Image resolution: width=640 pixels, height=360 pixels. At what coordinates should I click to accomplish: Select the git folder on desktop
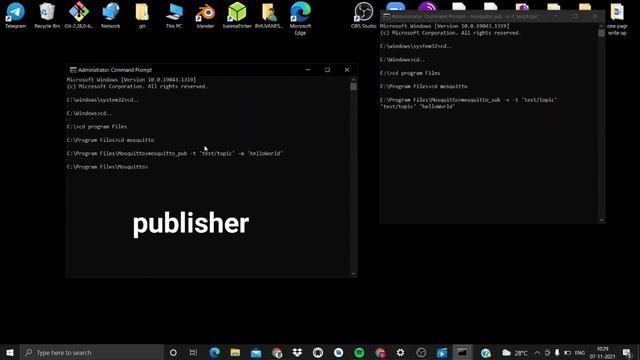pyautogui.click(x=142, y=15)
